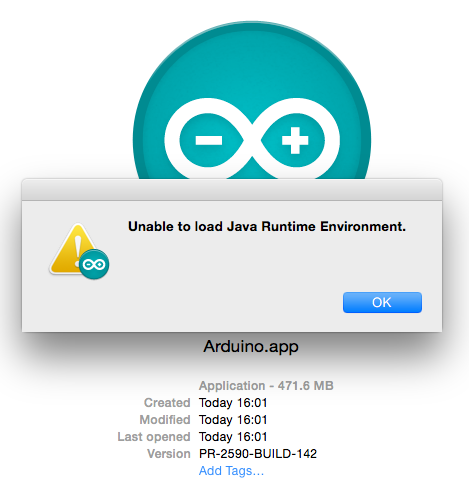Click the 'Version' label

(169, 454)
